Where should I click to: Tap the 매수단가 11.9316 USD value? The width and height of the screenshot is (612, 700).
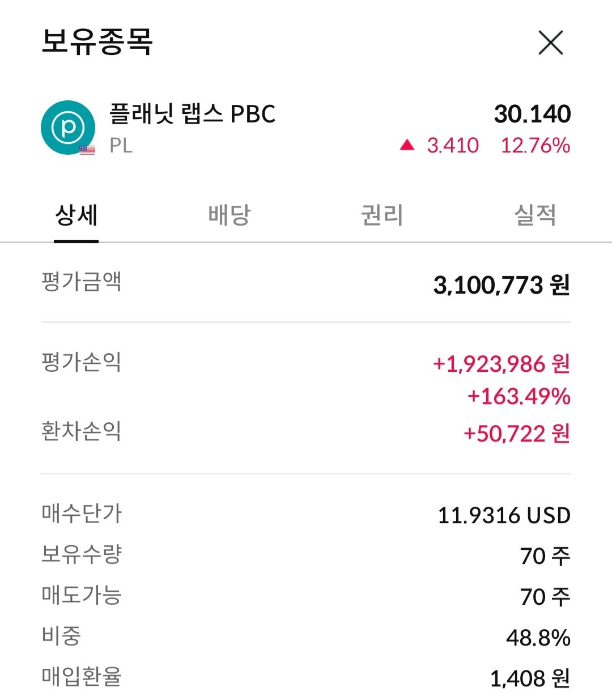click(504, 516)
